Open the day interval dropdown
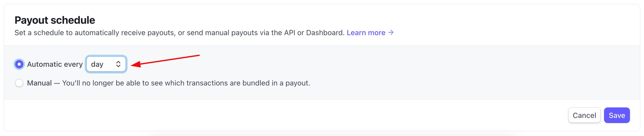 coord(106,64)
